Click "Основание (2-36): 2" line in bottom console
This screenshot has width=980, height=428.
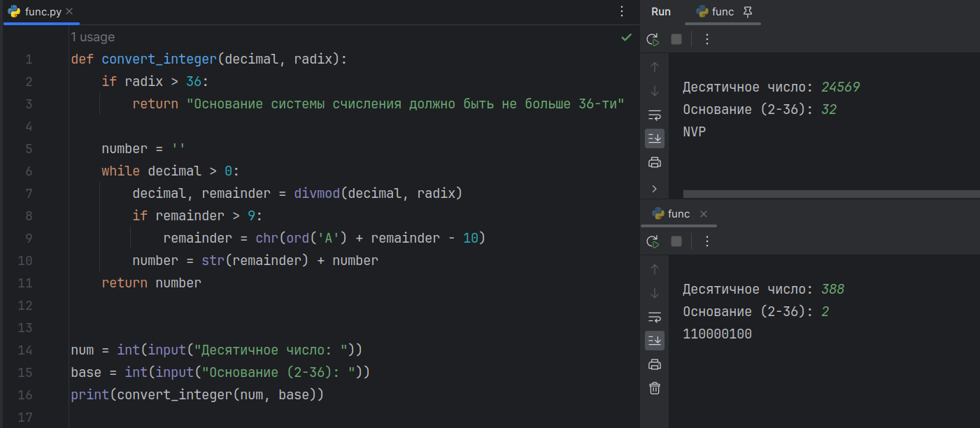pos(756,312)
